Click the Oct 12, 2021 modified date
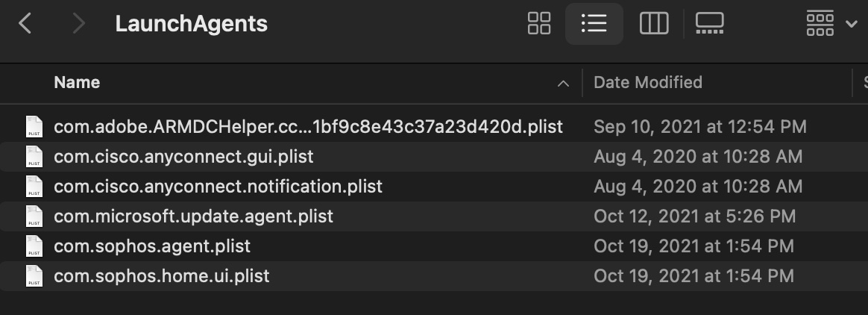 click(x=694, y=216)
